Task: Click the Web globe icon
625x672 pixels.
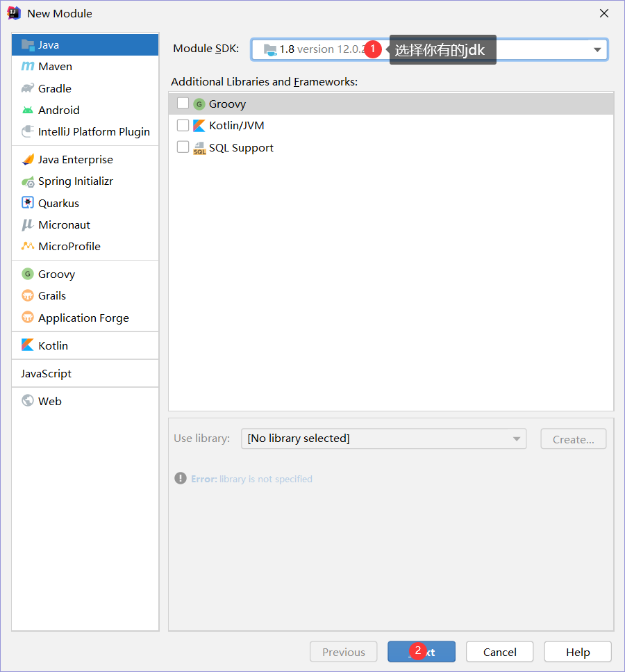Action: [28, 401]
